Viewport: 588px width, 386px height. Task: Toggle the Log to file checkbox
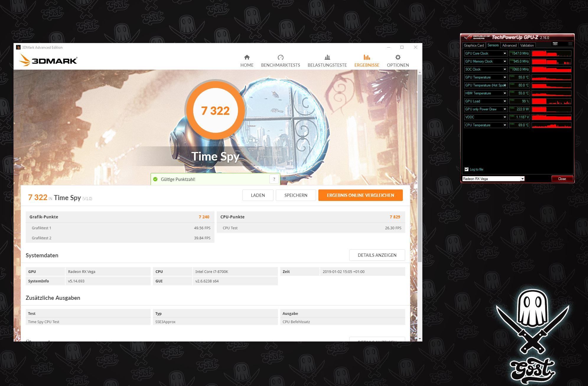tap(466, 169)
